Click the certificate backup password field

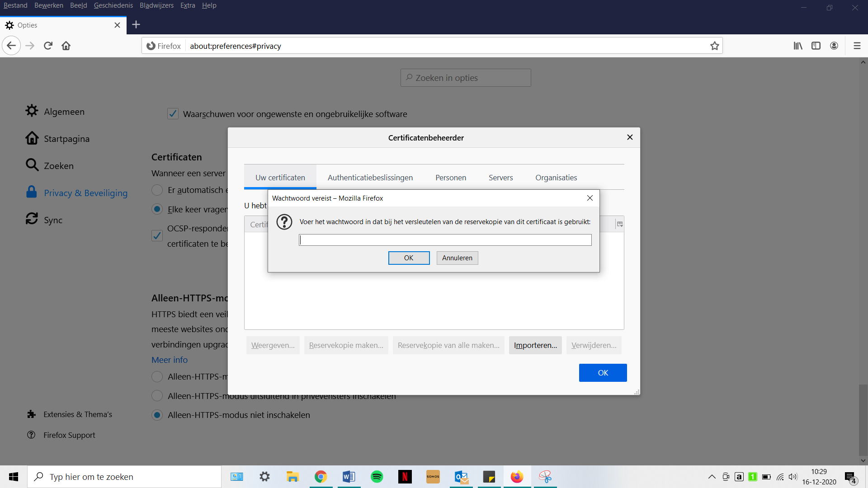pyautogui.click(x=445, y=240)
